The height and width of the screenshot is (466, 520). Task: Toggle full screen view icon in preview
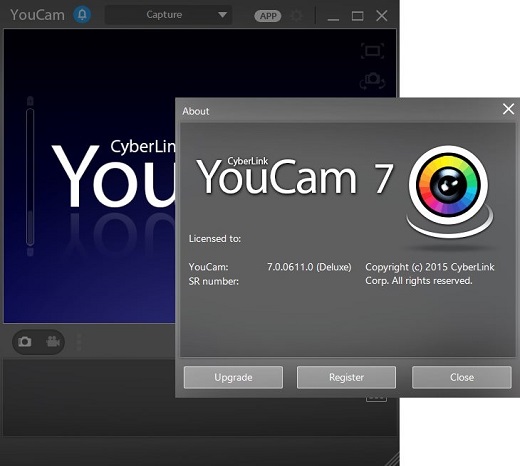pyautogui.click(x=372, y=51)
